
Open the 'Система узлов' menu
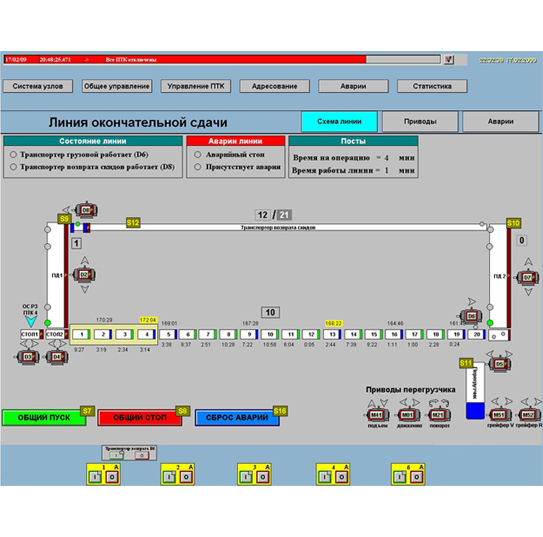(x=38, y=86)
